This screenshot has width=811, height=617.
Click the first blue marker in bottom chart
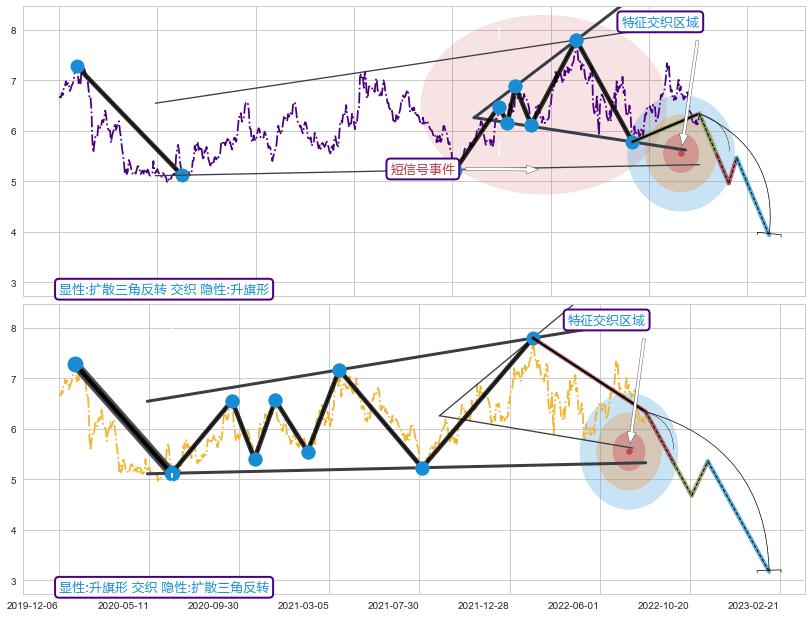(x=75, y=364)
